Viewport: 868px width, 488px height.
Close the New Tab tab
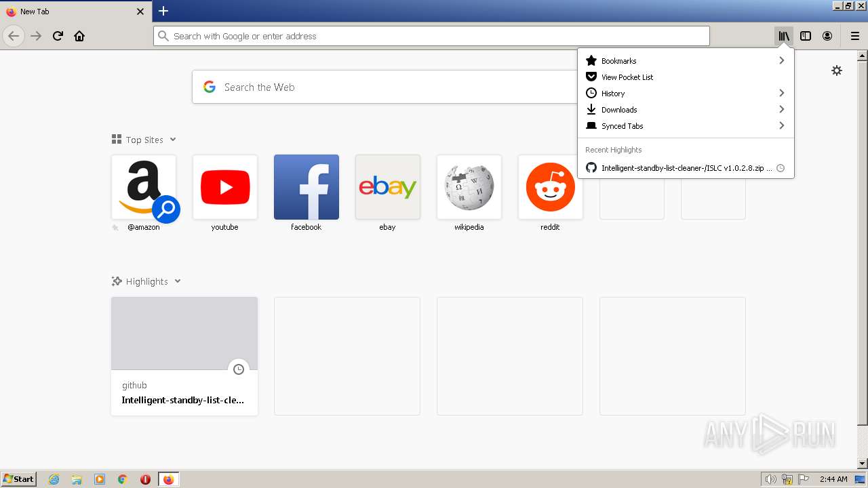coord(140,12)
